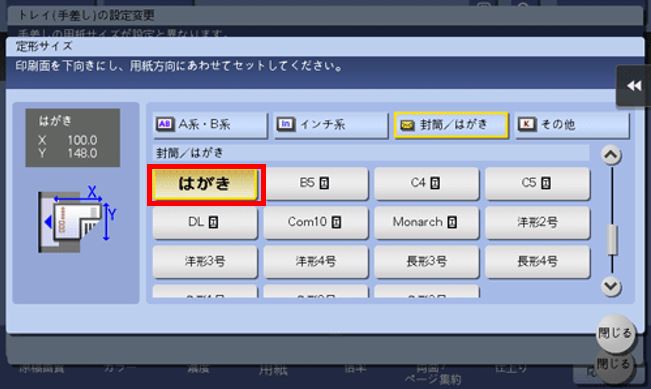
Task: Click the orientation icon beside Com10
Action: [336, 223]
